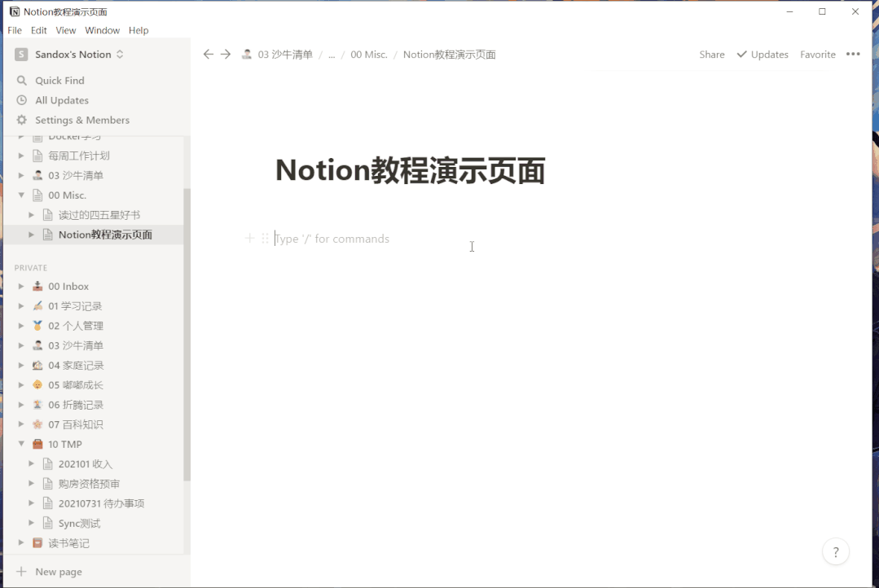Screen dimensions: 879x588
Task: Click the Type '/' for commands input line
Action: pos(332,239)
